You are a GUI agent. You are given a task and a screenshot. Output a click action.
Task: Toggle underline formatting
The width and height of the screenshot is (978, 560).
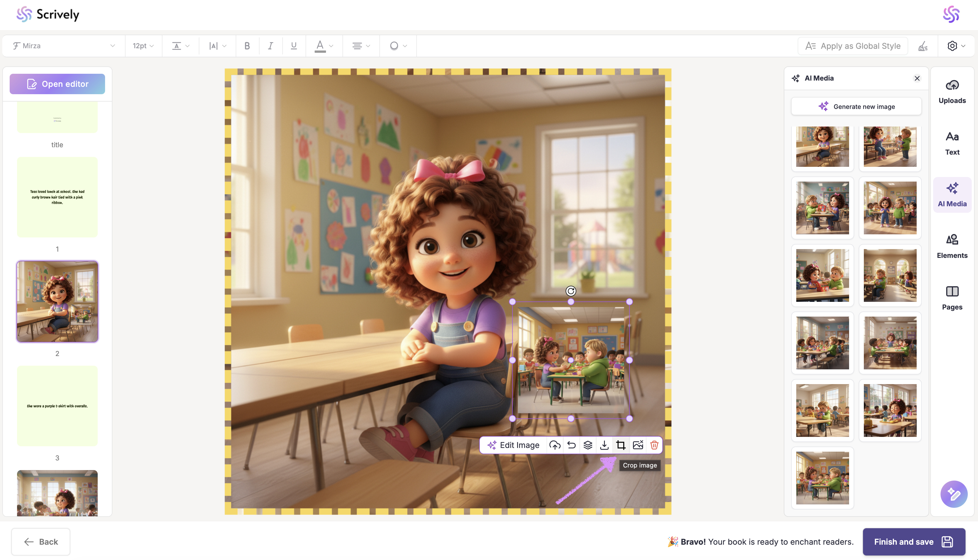[294, 46]
